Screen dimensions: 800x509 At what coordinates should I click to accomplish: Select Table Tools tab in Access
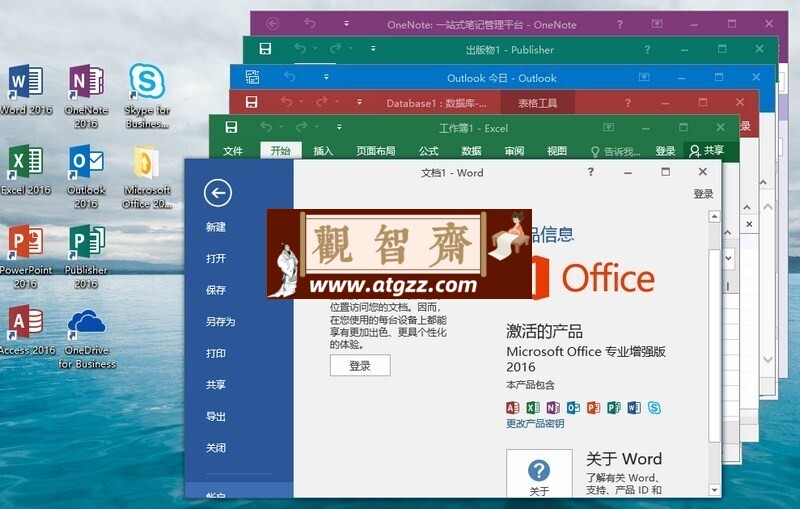tap(538, 103)
